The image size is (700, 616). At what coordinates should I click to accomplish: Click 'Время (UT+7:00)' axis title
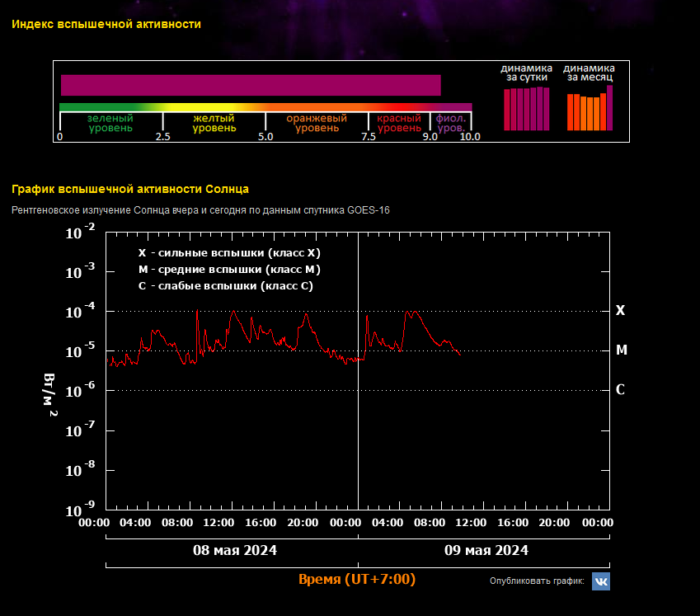[x=357, y=579]
